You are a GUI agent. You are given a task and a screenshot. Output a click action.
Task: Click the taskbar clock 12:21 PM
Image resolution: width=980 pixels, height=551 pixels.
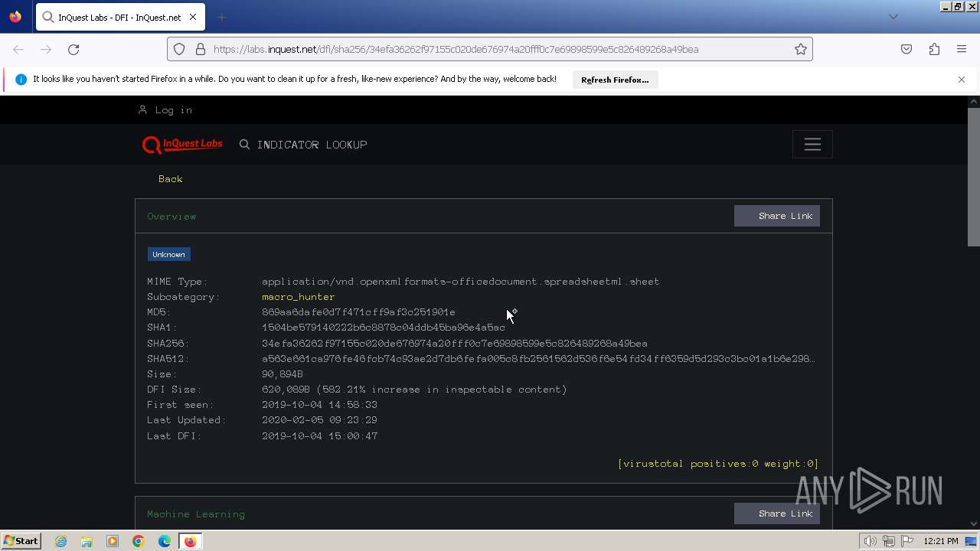[x=941, y=541]
